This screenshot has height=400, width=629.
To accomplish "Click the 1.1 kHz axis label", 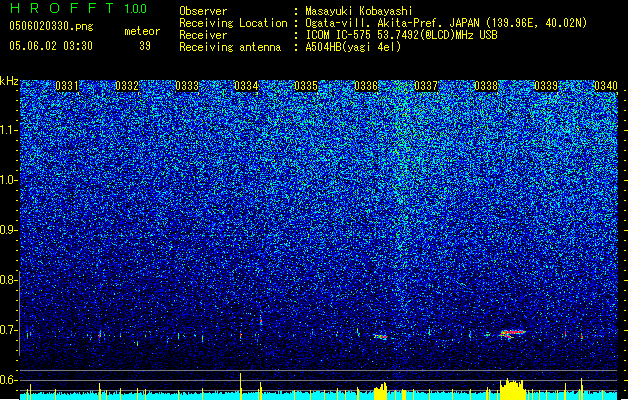I will click(9, 130).
